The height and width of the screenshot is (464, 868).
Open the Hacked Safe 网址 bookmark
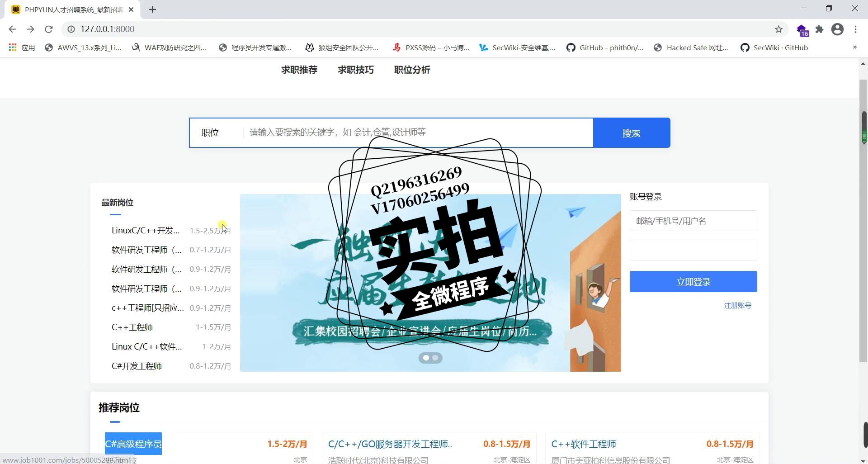coord(691,47)
